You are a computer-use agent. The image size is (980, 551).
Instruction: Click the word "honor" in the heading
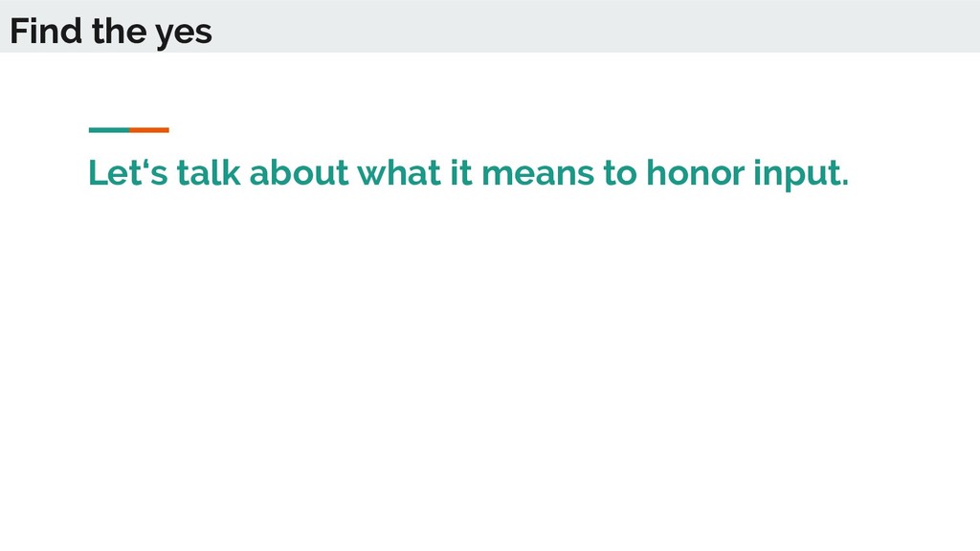[x=695, y=172]
